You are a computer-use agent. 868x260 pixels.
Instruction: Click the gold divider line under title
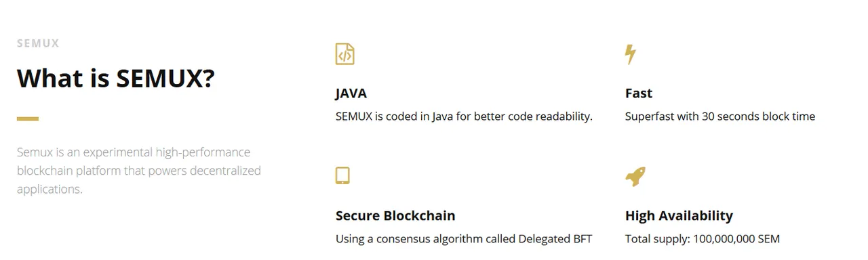[x=28, y=118]
